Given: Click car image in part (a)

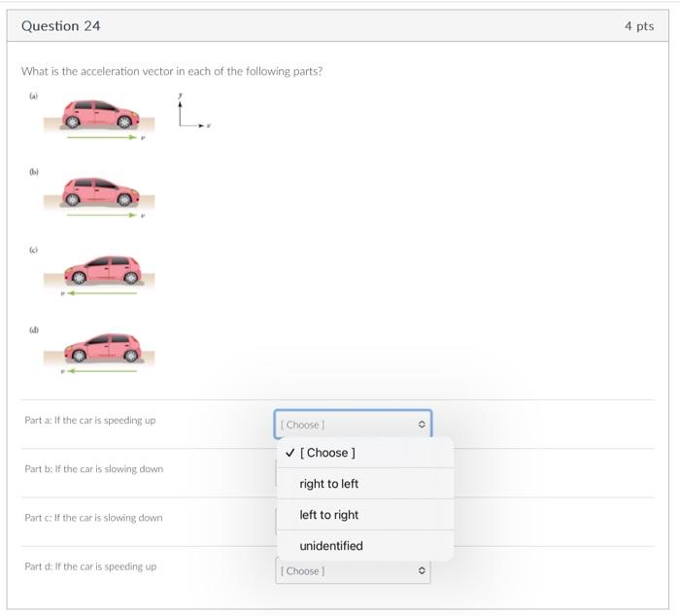Looking at the screenshot, I should [x=101, y=115].
